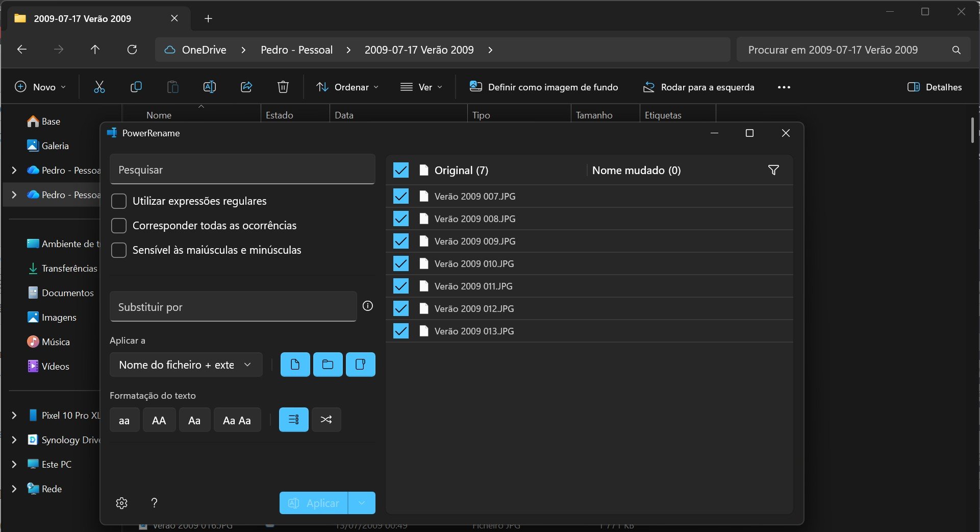This screenshot has height=532, width=980.
Task: Open PowerRename settings gear
Action: click(121, 503)
